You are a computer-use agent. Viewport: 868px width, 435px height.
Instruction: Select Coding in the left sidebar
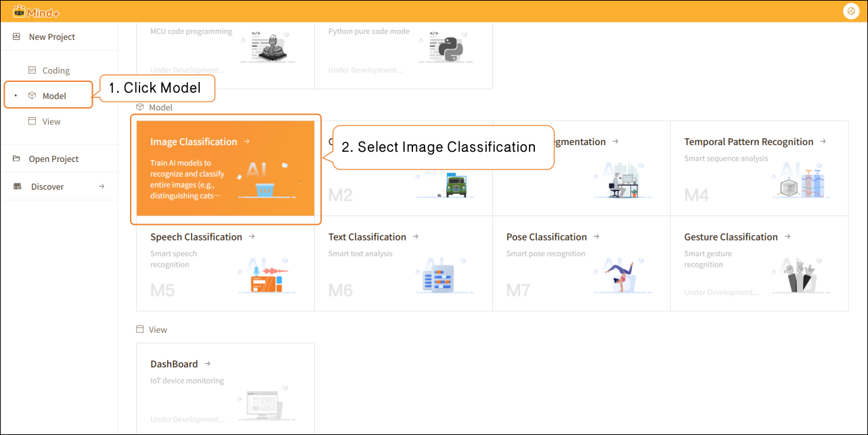pos(56,70)
